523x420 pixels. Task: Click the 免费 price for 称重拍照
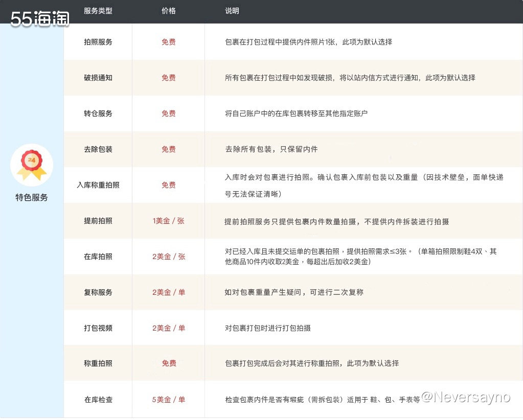coord(169,364)
